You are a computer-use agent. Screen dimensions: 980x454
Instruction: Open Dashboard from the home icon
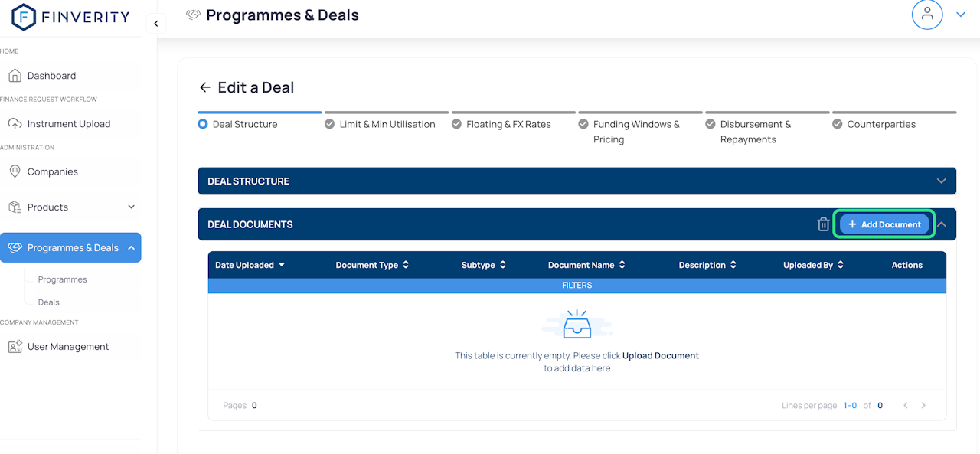(15, 76)
